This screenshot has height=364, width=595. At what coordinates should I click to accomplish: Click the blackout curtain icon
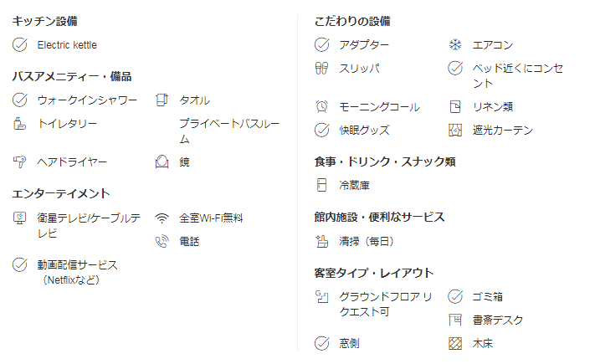point(455,131)
